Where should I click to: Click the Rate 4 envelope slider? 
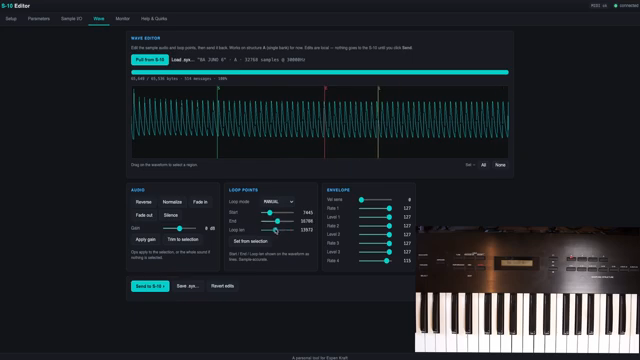pos(376,261)
